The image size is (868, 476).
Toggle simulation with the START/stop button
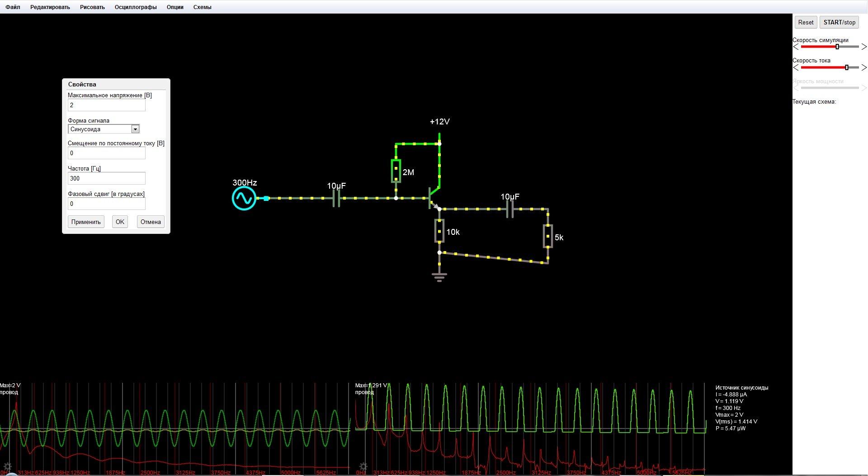click(x=839, y=22)
